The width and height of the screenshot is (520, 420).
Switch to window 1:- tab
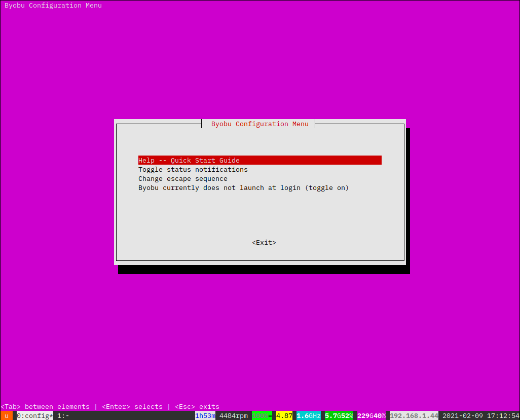tap(63, 415)
